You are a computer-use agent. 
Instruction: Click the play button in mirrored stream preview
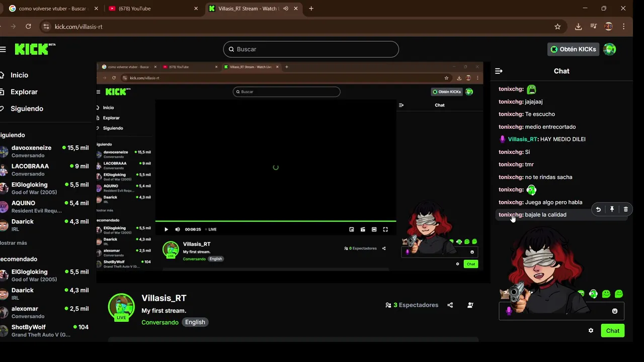pos(166,229)
